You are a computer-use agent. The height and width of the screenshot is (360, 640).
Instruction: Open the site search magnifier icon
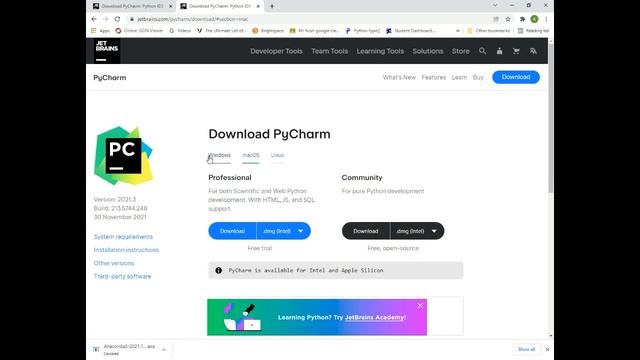coord(482,51)
